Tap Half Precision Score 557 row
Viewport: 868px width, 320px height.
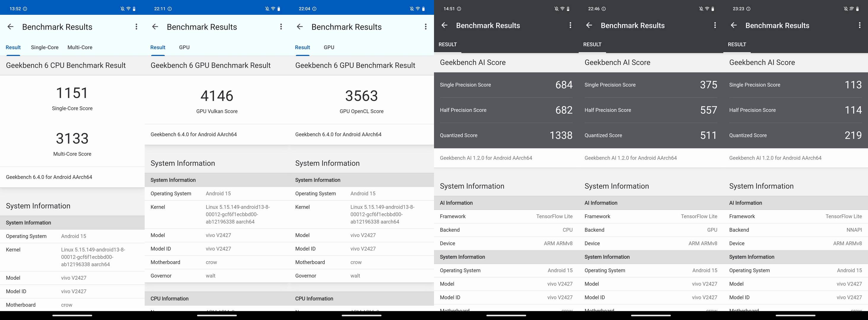click(x=651, y=110)
